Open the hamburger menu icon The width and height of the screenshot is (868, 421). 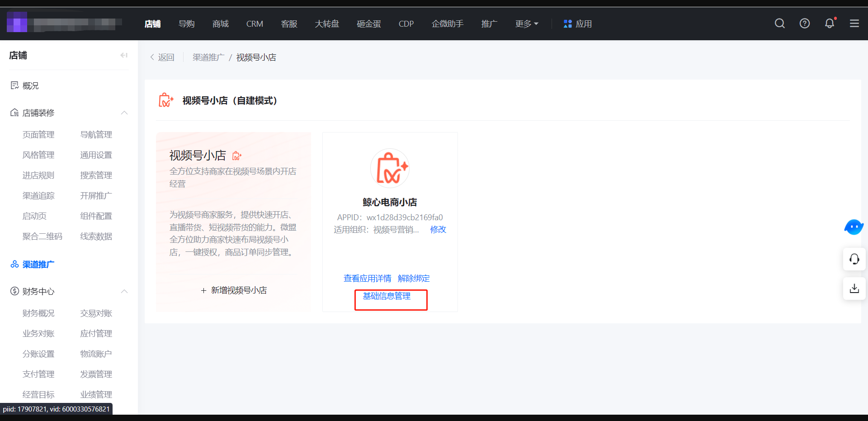pos(854,24)
